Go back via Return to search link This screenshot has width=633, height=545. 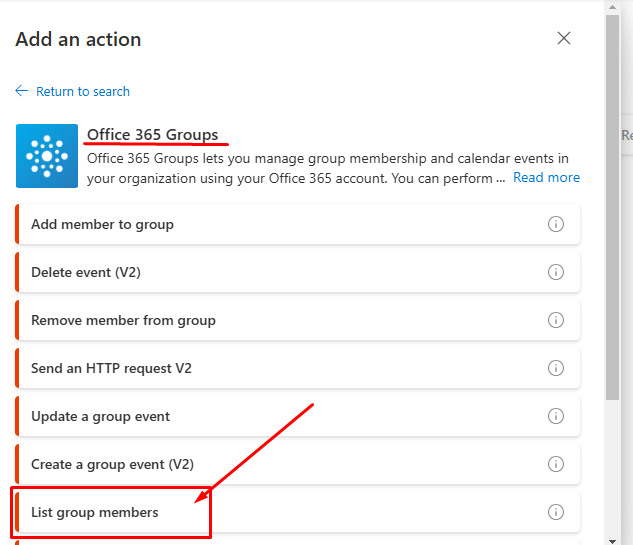(83, 91)
